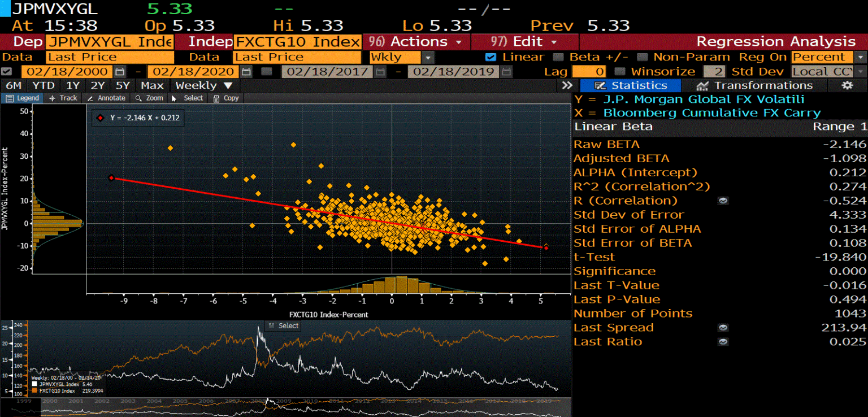Select the 6M range
The height and width of the screenshot is (417, 868).
click(x=14, y=85)
